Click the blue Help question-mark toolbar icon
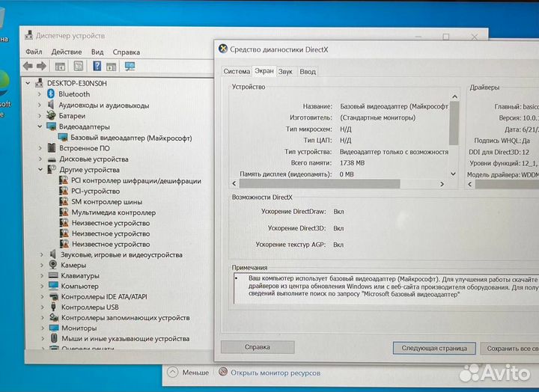Viewport: 539px width, 392px height. click(97, 66)
